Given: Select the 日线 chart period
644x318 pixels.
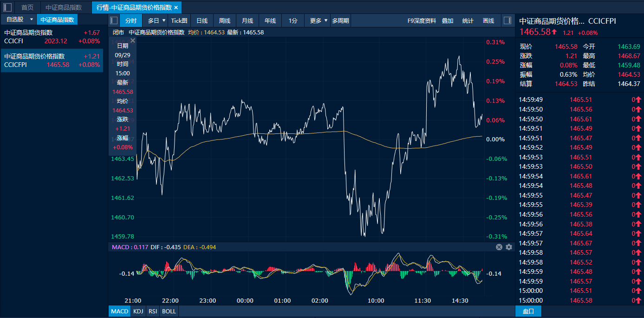Looking at the screenshot, I should pos(202,20).
